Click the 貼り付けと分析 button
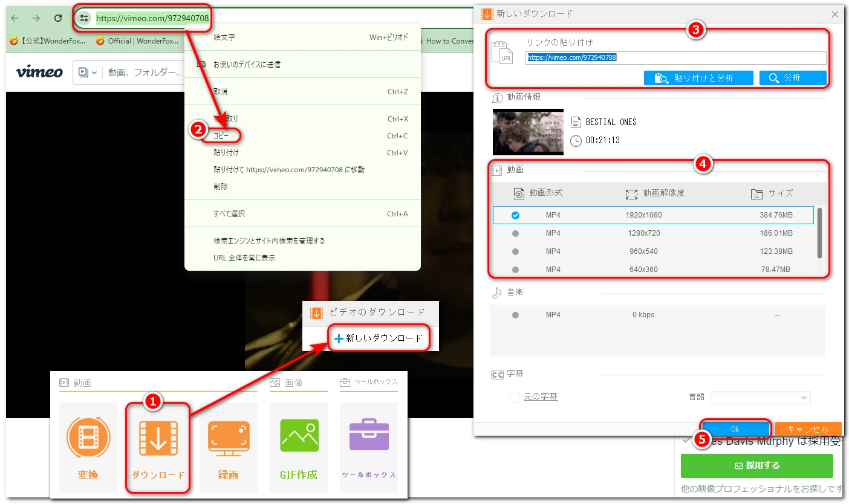The image size is (849, 504). 698,78
